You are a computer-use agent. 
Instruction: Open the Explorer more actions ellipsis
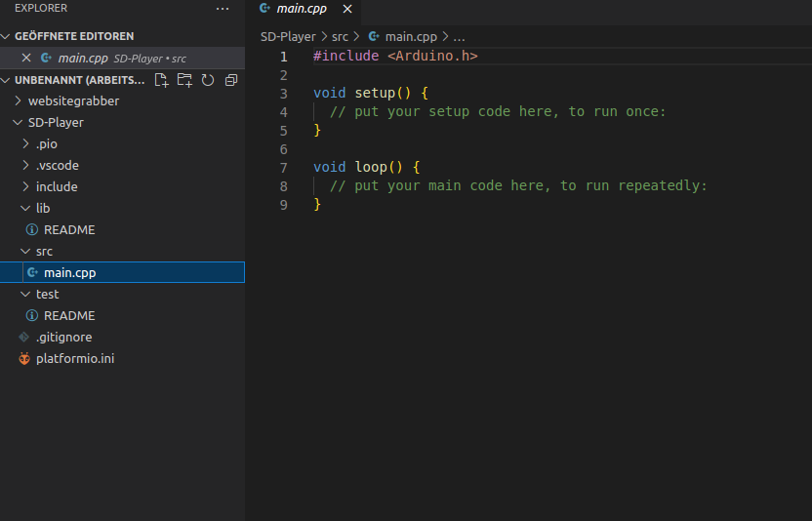click(x=223, y=9)
